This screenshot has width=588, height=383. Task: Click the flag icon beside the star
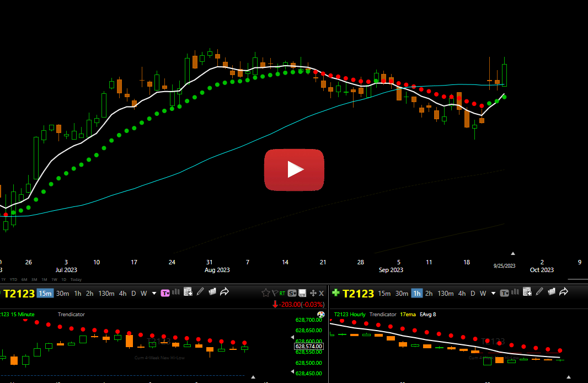click(x=275, y=294)
